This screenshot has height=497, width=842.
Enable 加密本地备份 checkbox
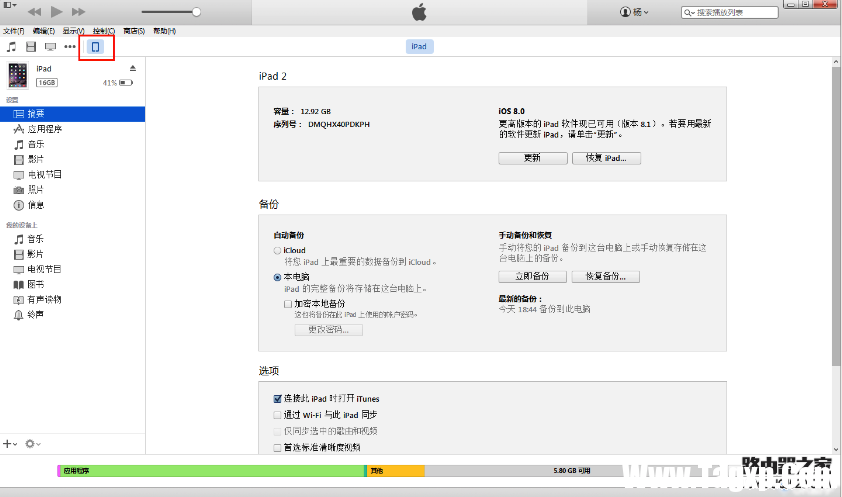(288, 304)
